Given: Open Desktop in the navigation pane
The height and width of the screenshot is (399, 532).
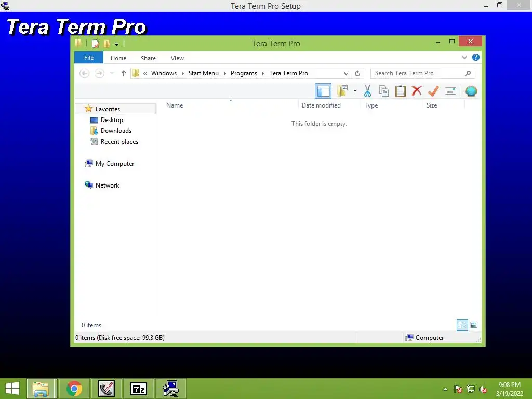Looking at the screenshot, I should tap(112, 120).
